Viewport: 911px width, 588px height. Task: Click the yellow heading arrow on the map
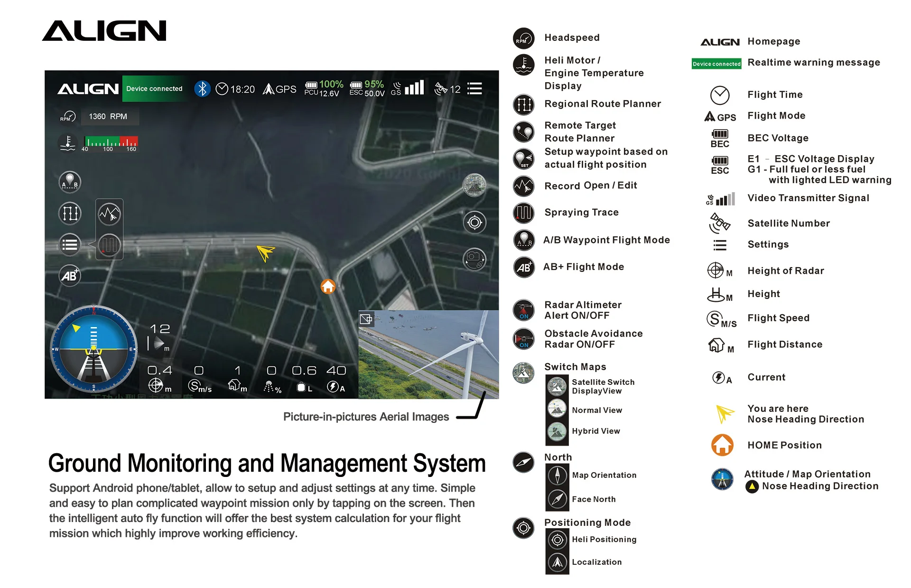click(265, 252)
